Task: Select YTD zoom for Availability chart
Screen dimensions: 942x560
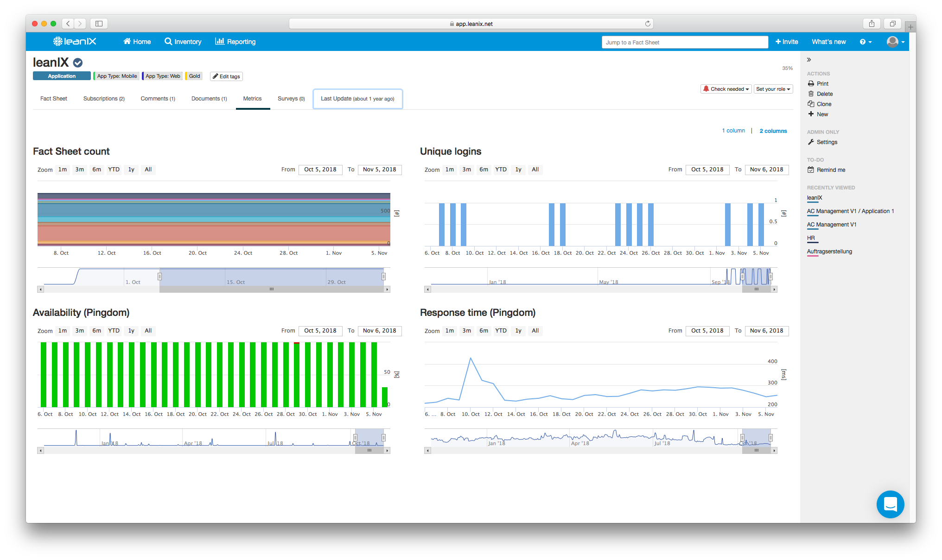Action: coord(114,331)
